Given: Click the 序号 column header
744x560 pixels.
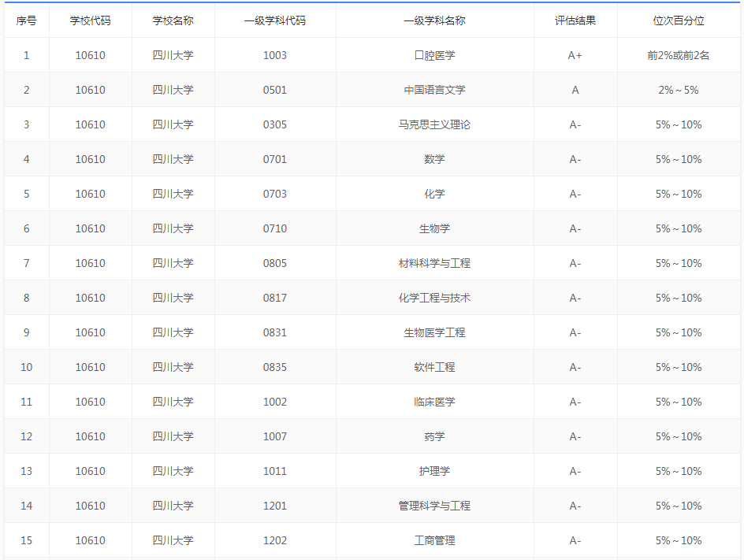Looking at the screenshot, I should [x=27, y=21].
